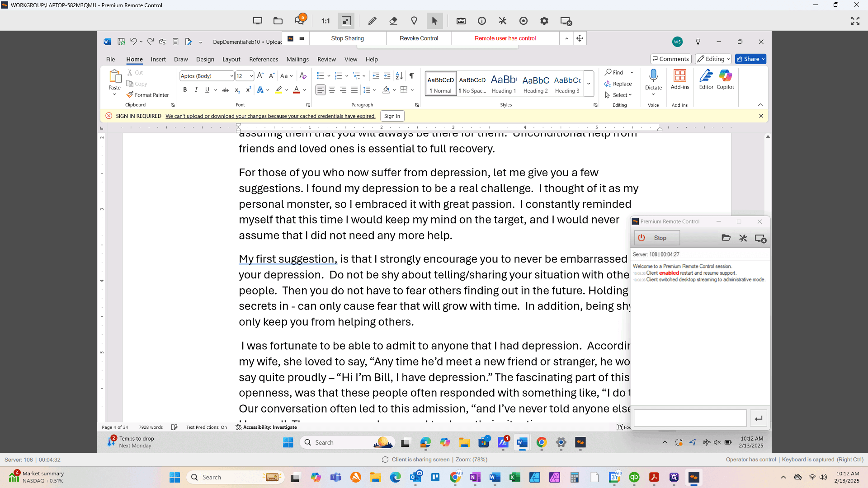Sort paragraph A to Z icon
868x488 pixels.
tap(399, 75)
